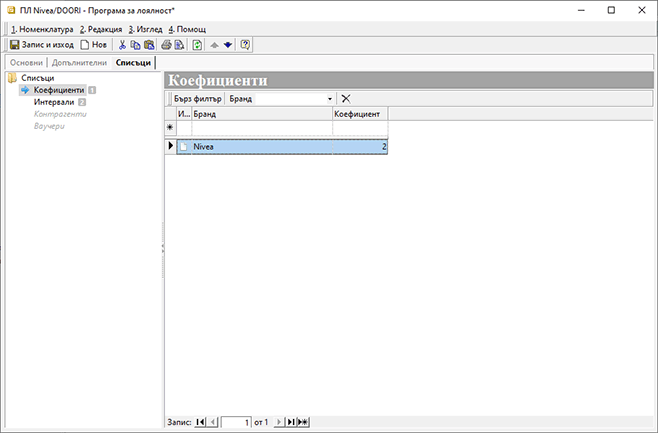Clear the quick filter with X icon
658x433 pixels.
point(346,99)
